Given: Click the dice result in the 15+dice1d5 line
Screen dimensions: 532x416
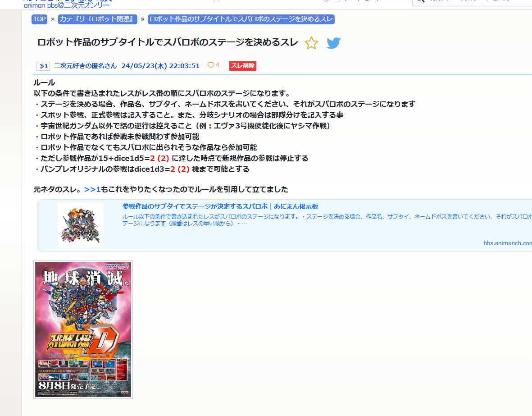Looking at the screenshot, I should tap(159, 159).
